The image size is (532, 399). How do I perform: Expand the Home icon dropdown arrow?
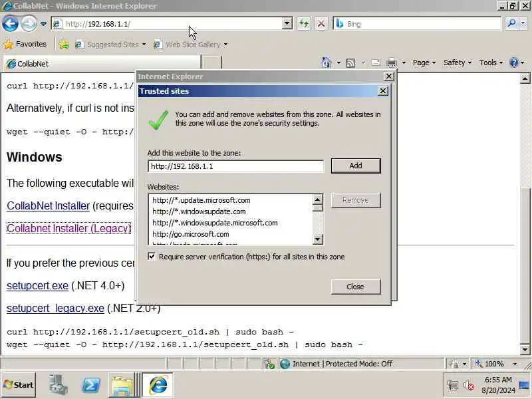tap(338, 63)
